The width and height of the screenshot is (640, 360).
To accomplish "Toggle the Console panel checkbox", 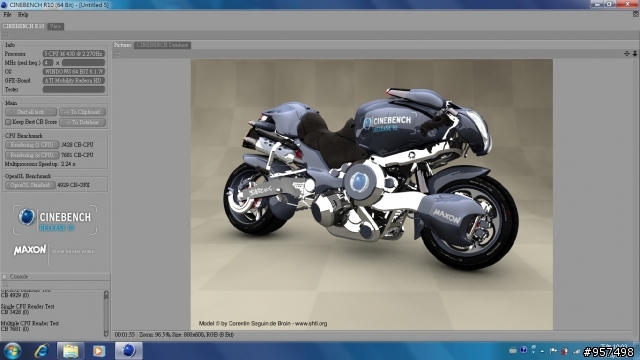I will point(5,277).
